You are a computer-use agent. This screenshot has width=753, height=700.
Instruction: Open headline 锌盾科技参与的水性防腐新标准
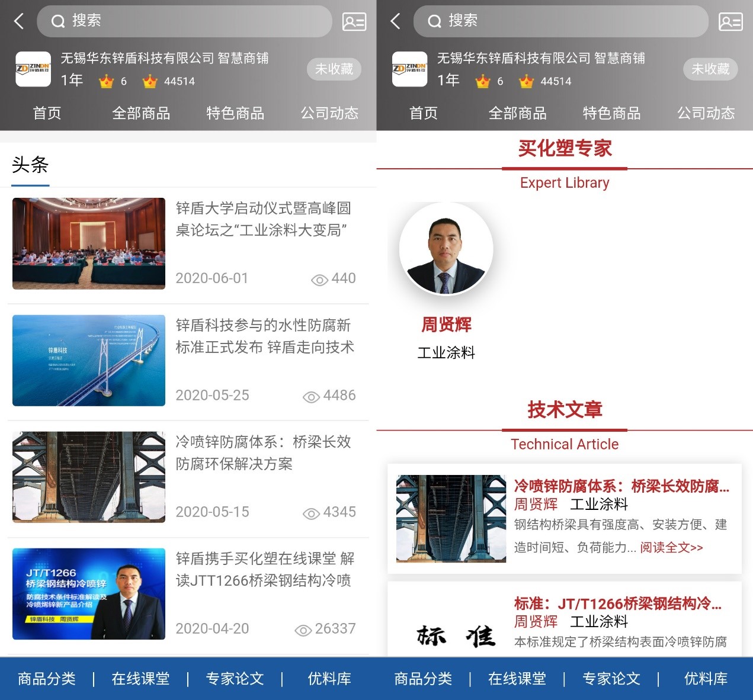265,336
